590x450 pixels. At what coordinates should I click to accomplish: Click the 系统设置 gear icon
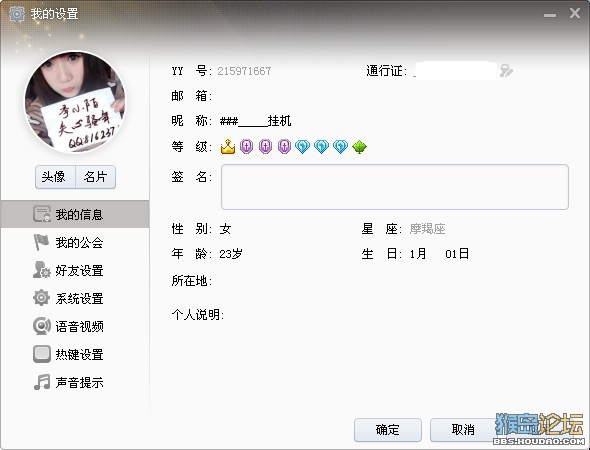pyautogui.click(x=41, y=298)
